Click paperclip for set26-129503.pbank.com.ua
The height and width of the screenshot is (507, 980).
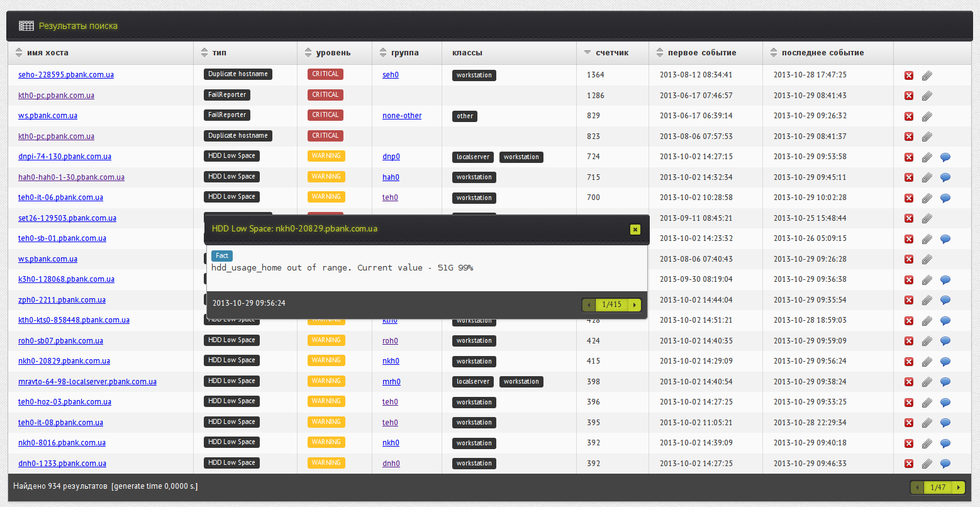pyautogui.click(x=927, y=218)
